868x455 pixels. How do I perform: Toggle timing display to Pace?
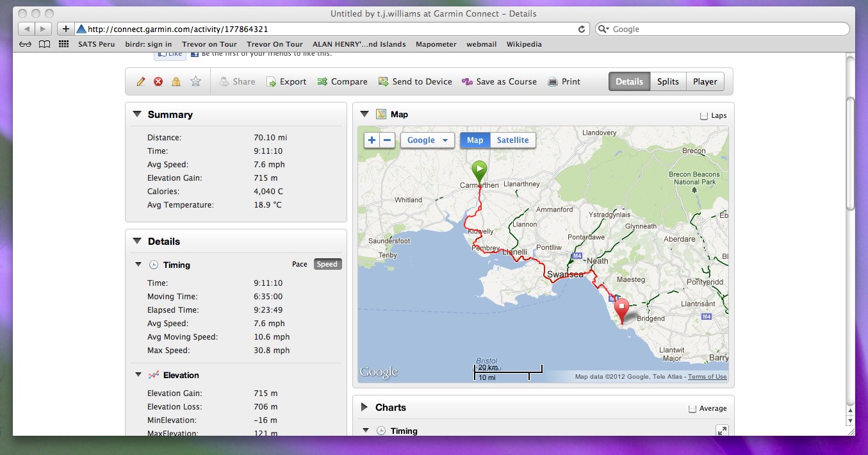[299, 265]
